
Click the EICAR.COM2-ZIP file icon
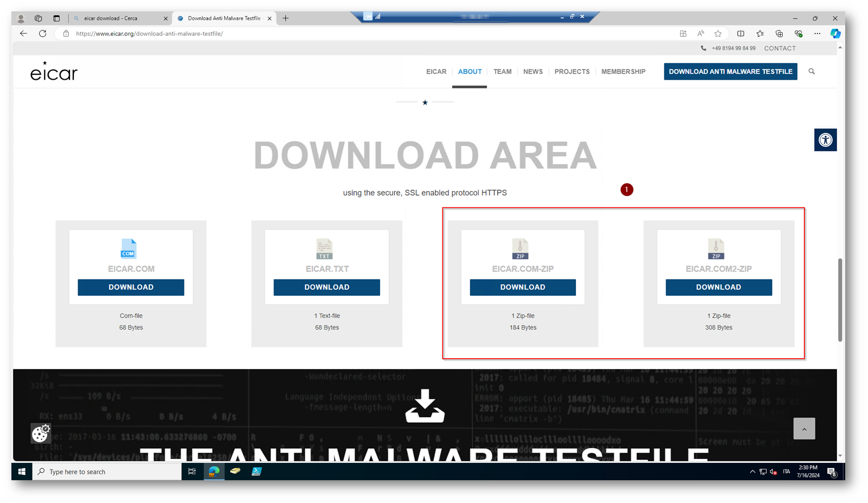[716, 249]
